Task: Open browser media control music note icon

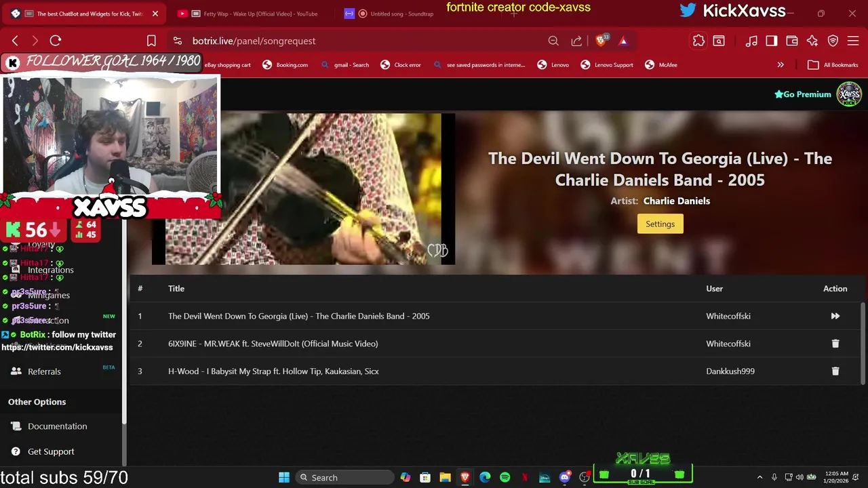Action: click(x=751, y=41)
